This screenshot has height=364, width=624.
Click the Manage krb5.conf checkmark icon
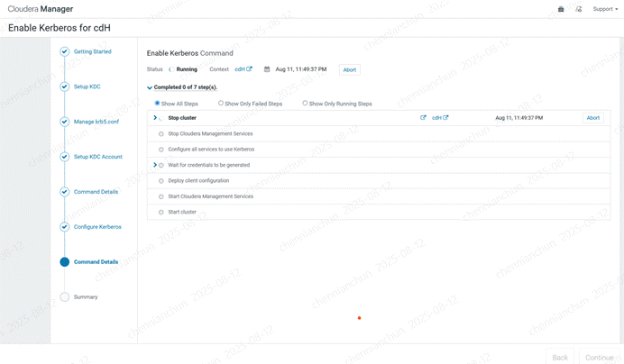(64, 122)
